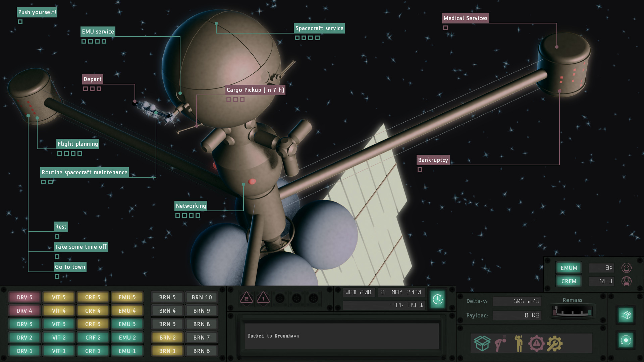
Task: Click the DRV 5 skill cell
Action: coord(24,297)
